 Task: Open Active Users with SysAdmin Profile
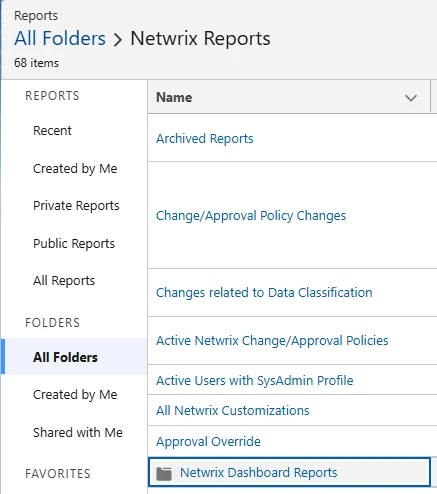click(x=255, y=381)
